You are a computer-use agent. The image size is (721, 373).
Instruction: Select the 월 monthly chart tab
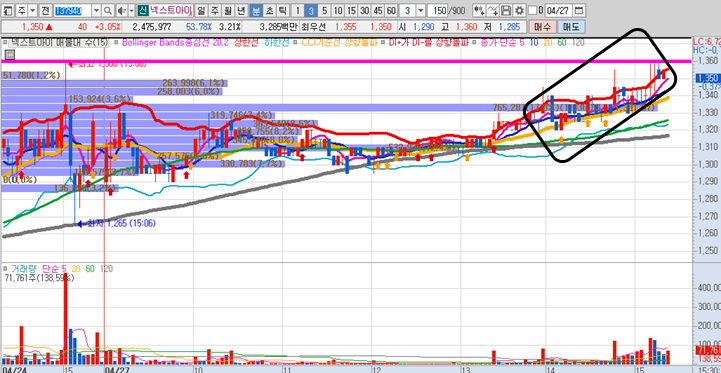[228, 10]
